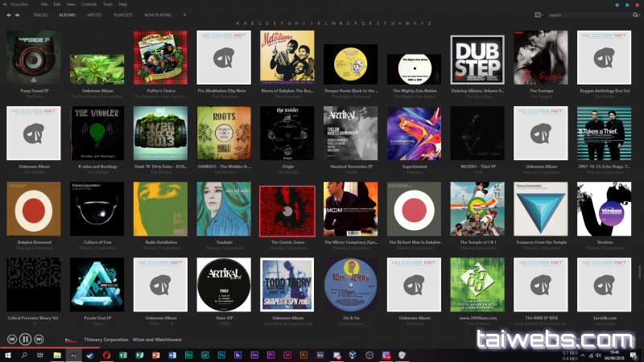Launch Opera browser from the taskbar

(106, 355)
